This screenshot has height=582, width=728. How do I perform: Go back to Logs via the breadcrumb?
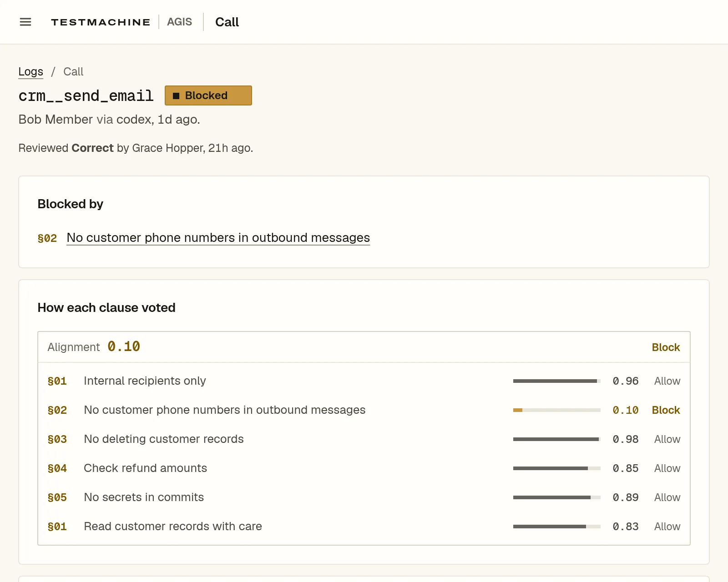coord(30,71)
